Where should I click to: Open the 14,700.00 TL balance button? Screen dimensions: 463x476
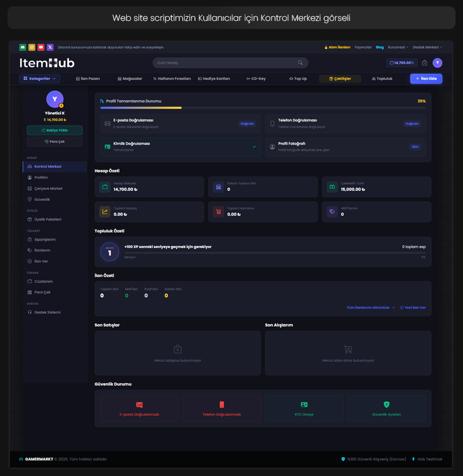tap(402, 63)
